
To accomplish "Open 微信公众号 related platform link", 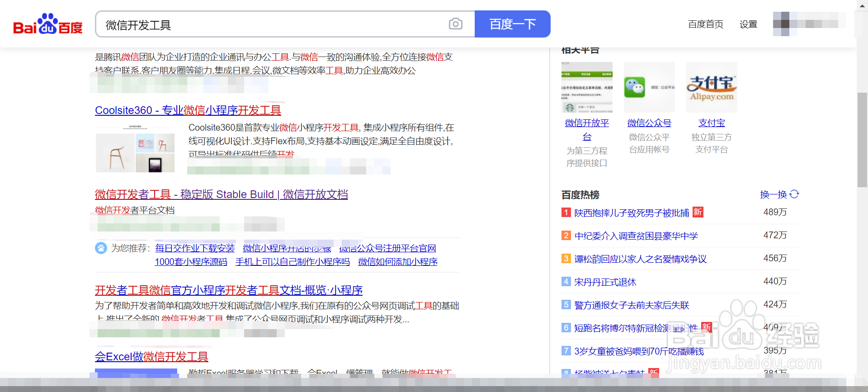I will click(649, 123).
